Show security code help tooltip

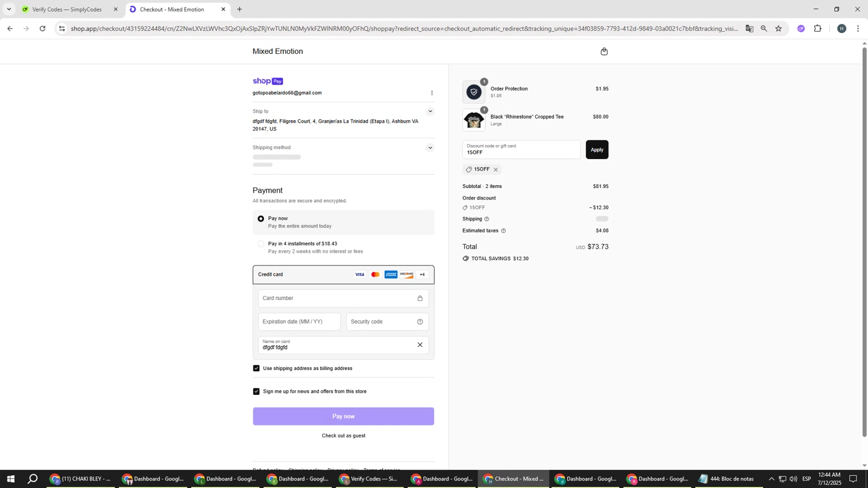(x=420, y=322)
